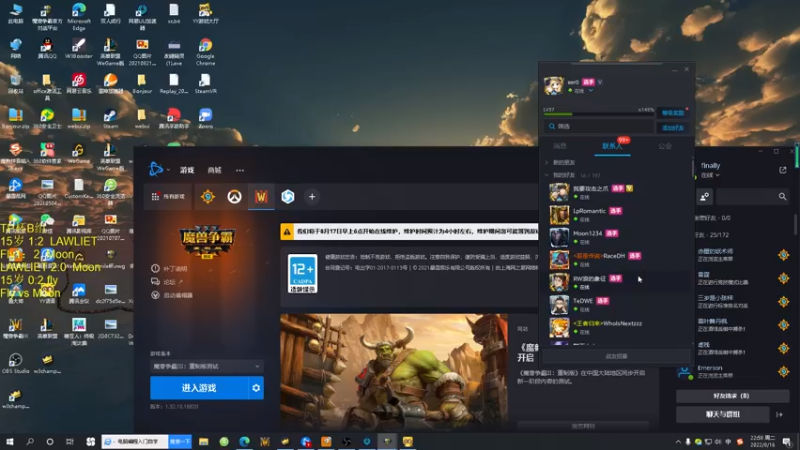Add a game with the plus icon

tap(312, 196)
